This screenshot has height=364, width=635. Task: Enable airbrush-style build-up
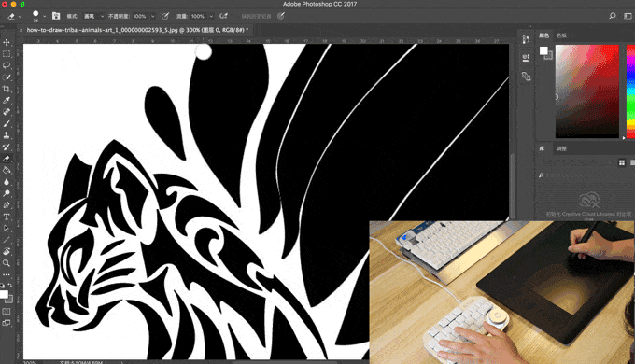(223, 16)
